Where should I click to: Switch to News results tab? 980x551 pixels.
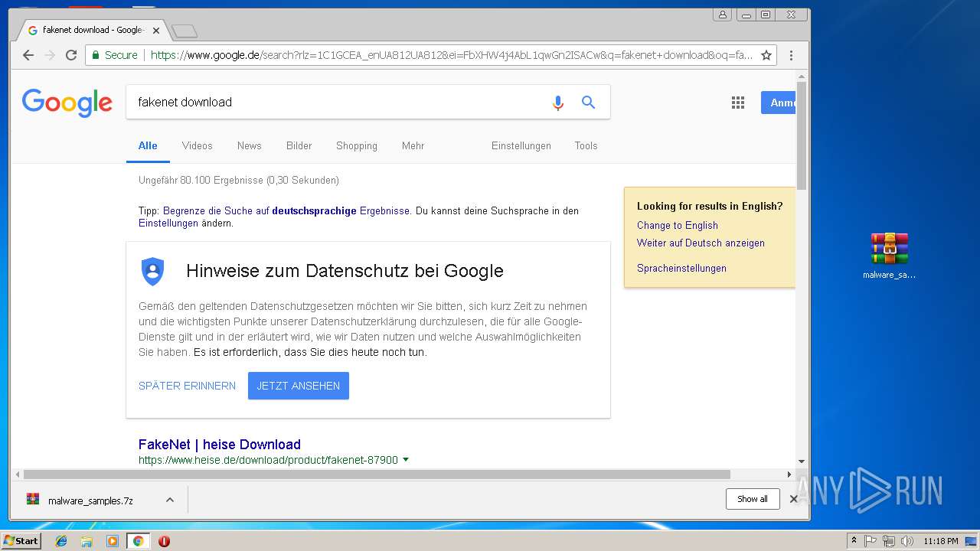point(250,145)
